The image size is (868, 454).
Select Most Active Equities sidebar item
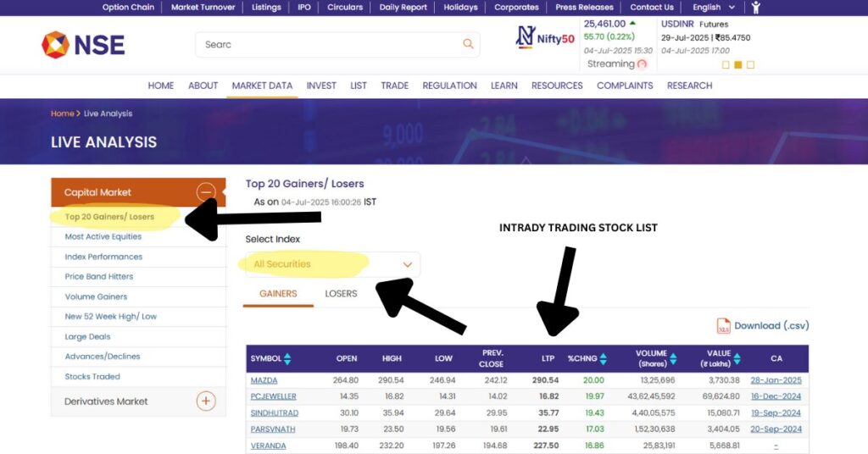click(103, 236)
